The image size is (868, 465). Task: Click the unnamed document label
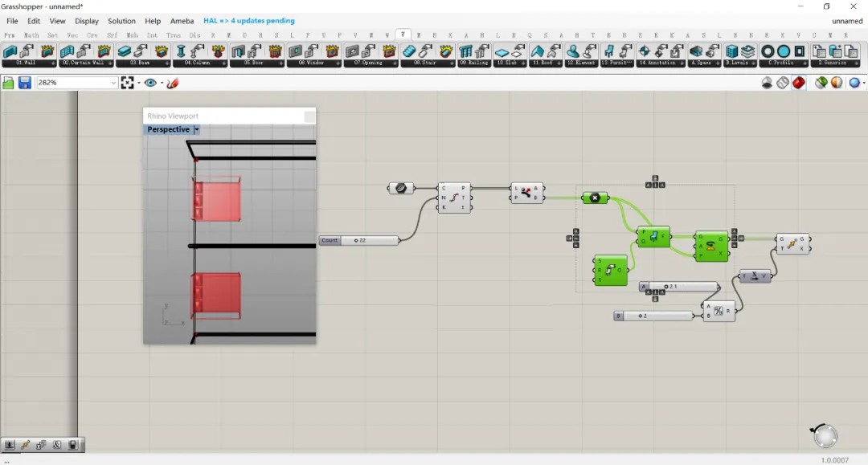point(847,21)
